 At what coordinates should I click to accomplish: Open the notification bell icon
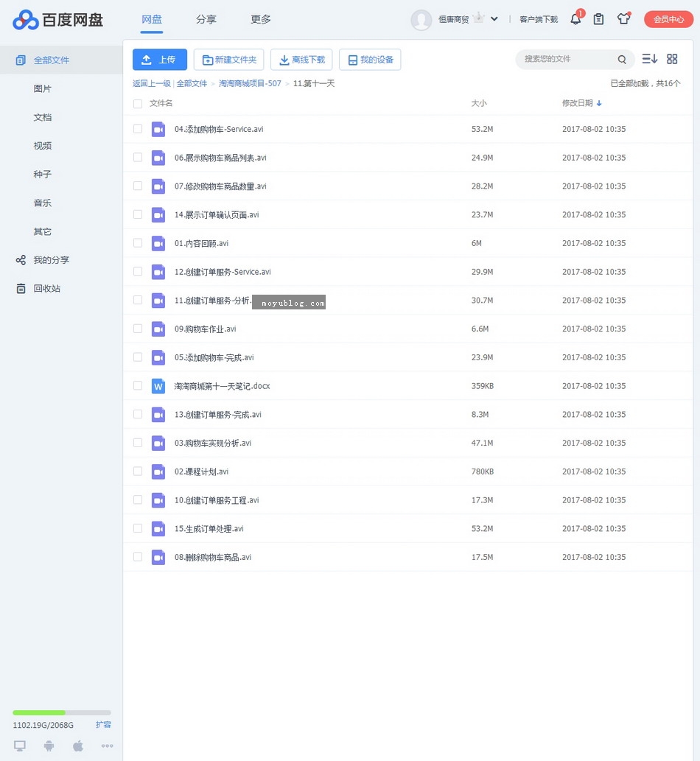(x=575, y=19)
